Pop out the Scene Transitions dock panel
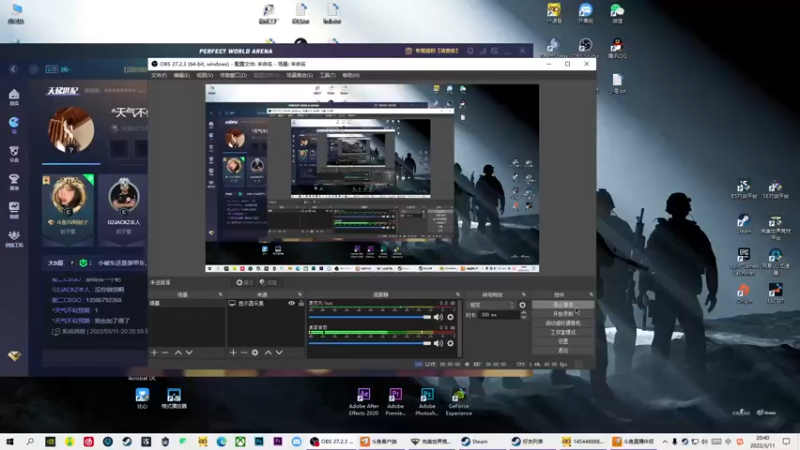The width and height of the screenshot is (800, 450). 523,294
